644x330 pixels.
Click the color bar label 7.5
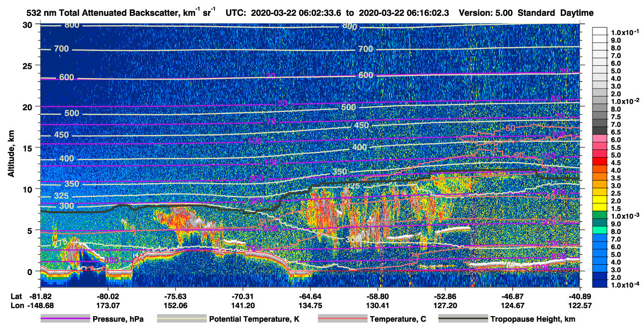click(x=616, y=117)
